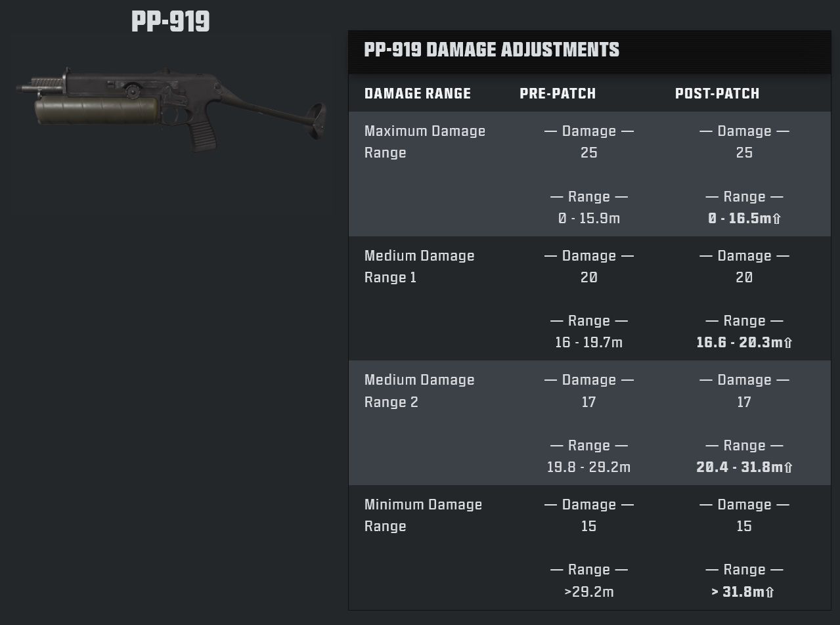Click the pre-patch range 0 - 15.9m

[x=588, y=219]
